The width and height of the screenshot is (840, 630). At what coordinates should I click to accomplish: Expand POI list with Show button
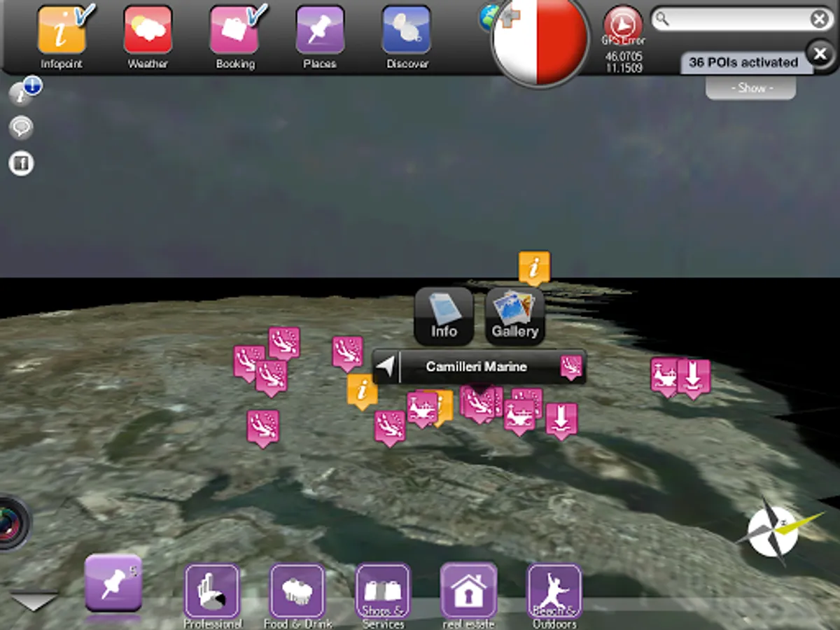[x=751, y=88]
